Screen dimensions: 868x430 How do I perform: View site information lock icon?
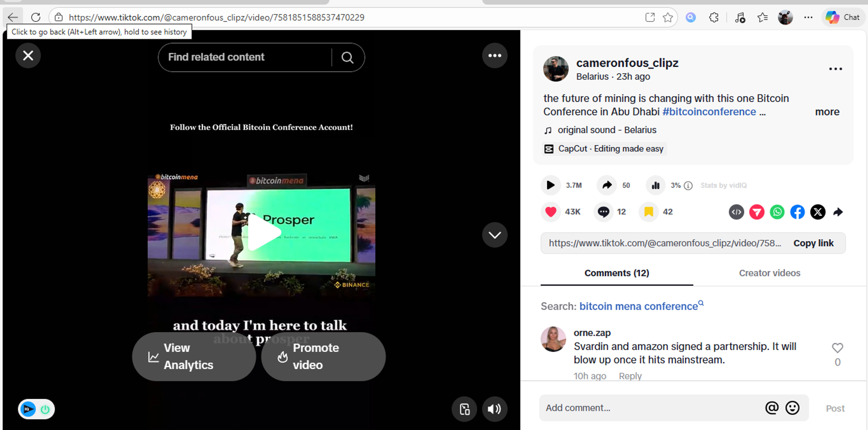click(x=59, y=17)
